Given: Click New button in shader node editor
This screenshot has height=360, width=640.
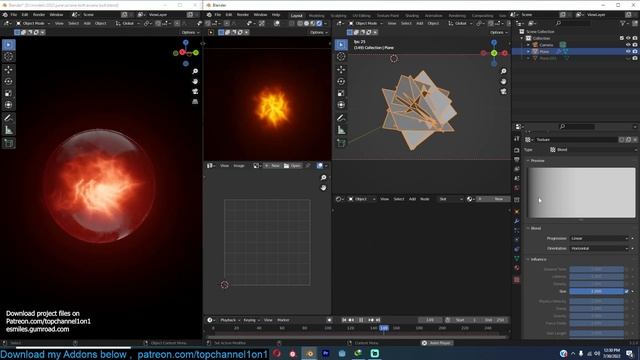Looking at the screenshot, I should pos(497,199).
